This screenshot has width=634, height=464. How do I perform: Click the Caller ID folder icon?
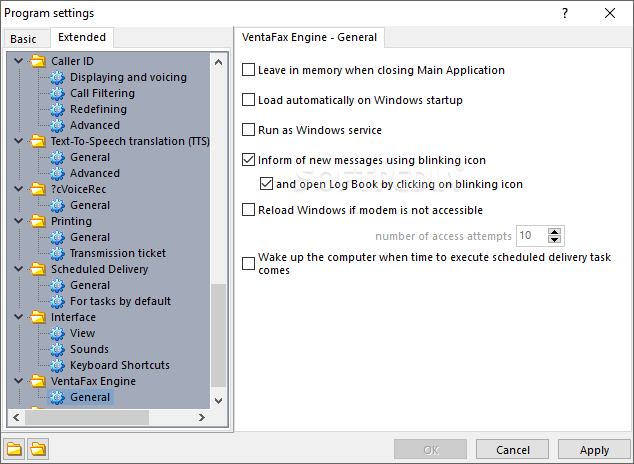click(38, 61)
